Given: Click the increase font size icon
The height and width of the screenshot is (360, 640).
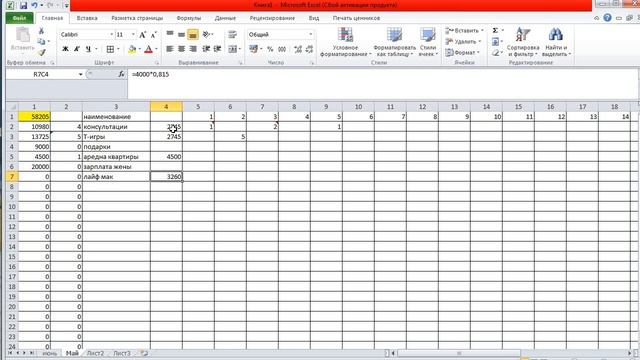Looking at the screenshot, I should click(x=142, y=35).
